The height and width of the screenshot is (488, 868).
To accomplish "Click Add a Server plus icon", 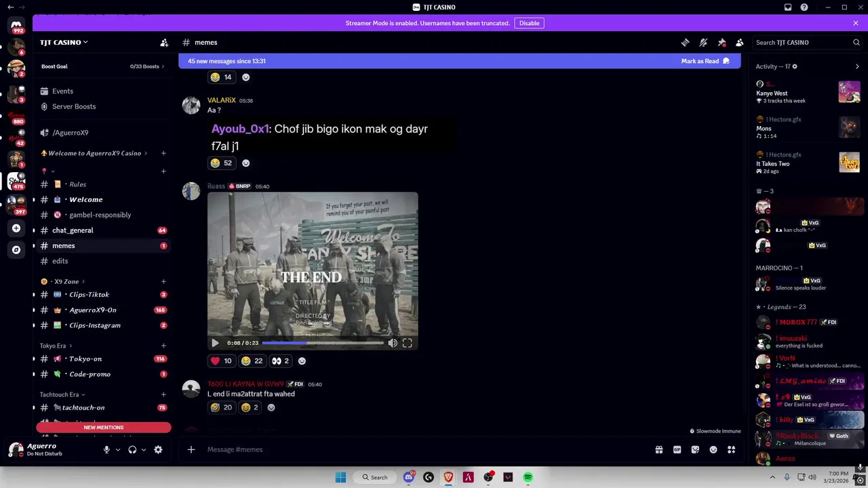I will pos(16,228).
